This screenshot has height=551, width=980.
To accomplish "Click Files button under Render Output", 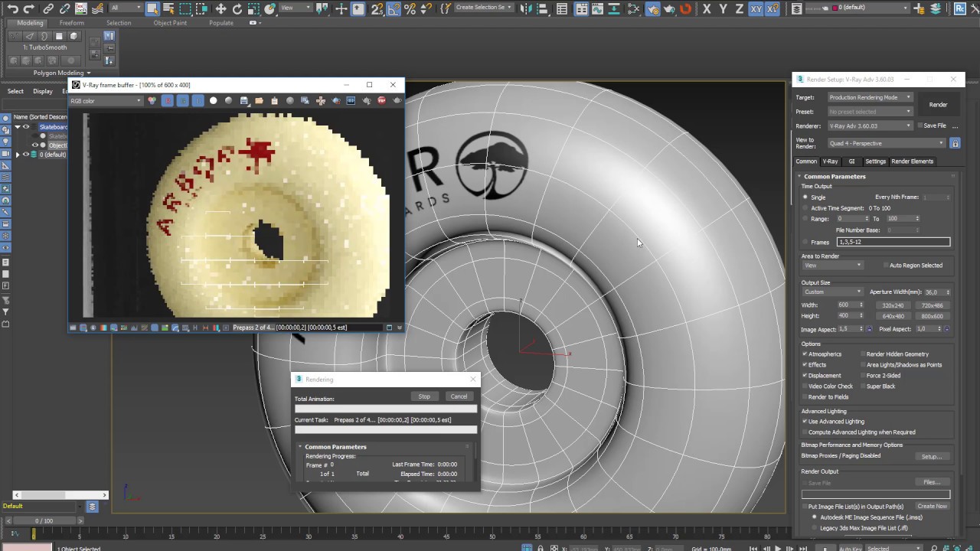I will [932, 482].
